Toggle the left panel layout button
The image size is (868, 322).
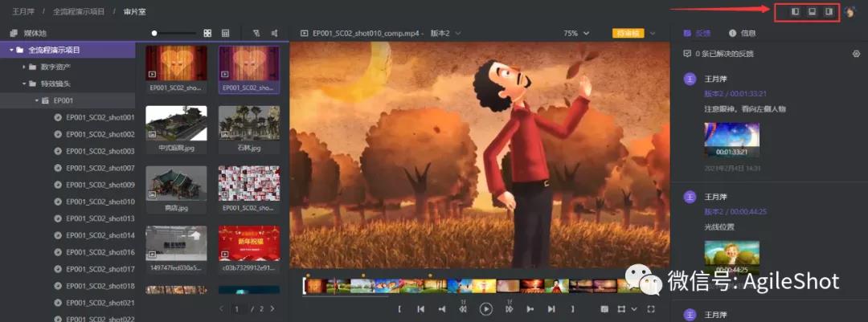point(796,12)
